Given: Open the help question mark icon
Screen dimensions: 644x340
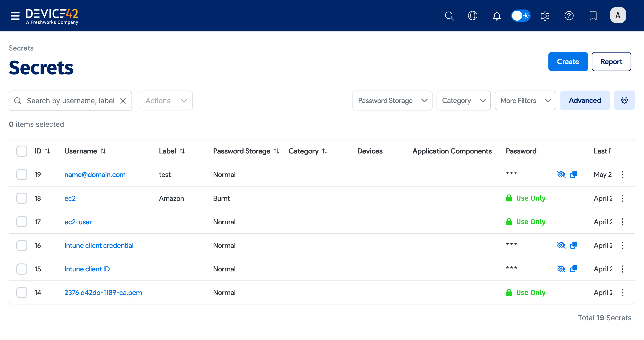Looking at the screenshot, I should (x=569, y=16).
